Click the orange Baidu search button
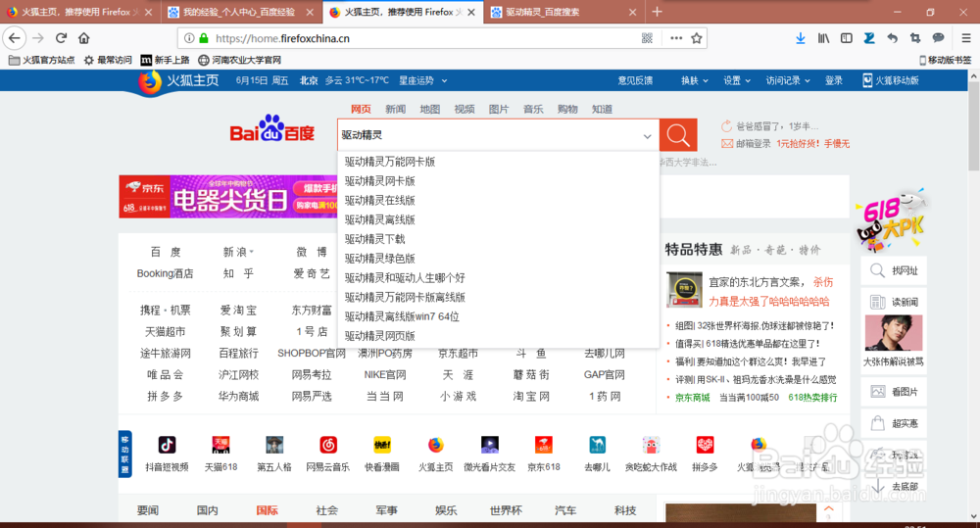The width and height of the screenshot is (980, 528). click(x=678, y=134)
